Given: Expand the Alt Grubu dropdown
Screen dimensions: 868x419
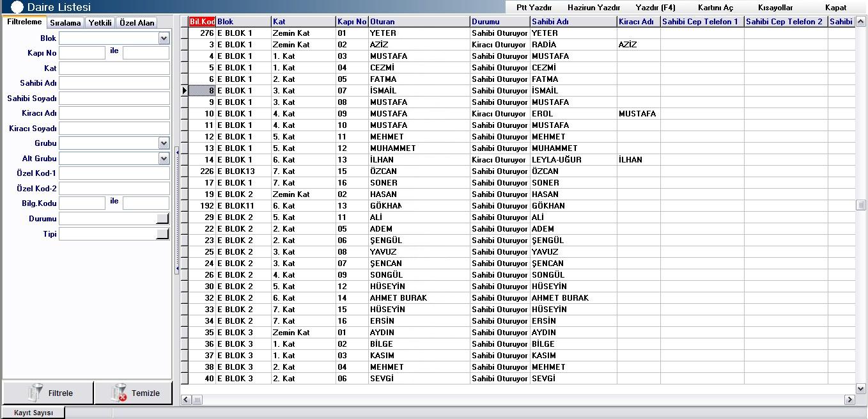Looking at the screenshot, I should [x=164, y=159].
